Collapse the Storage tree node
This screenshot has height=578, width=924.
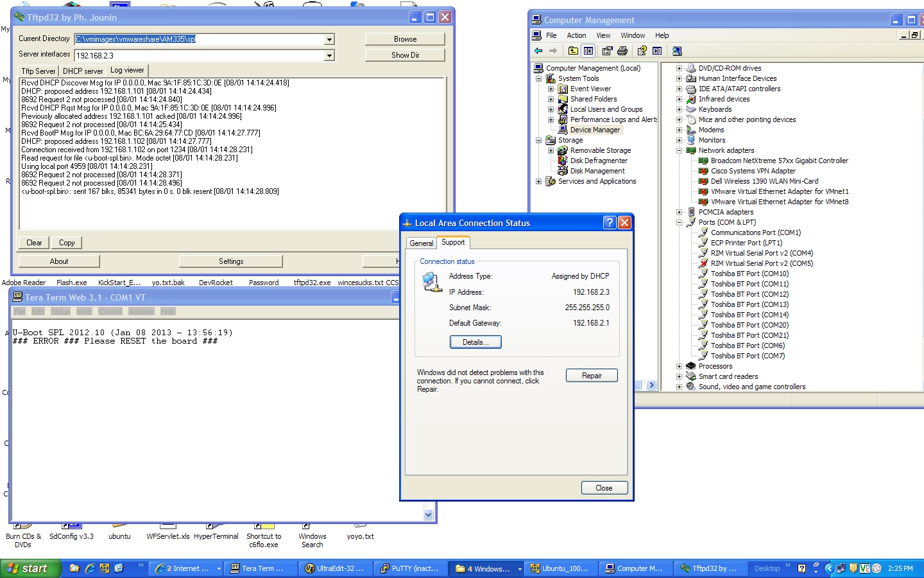[538, 140]
